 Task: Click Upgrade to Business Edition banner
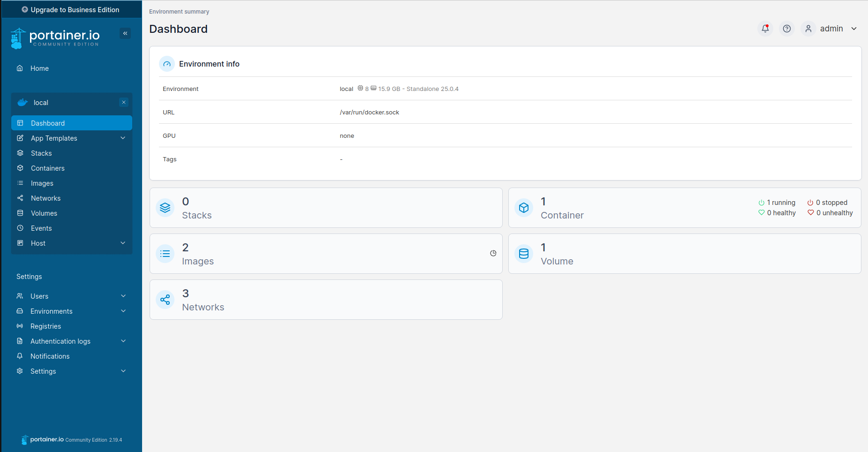[x=71, y=9]
